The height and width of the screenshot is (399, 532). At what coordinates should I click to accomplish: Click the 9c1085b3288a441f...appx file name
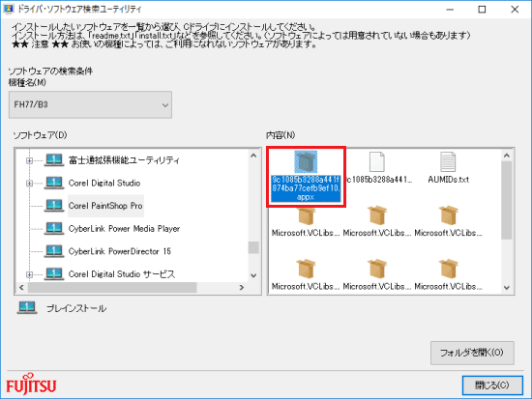(x=306, y=188)
